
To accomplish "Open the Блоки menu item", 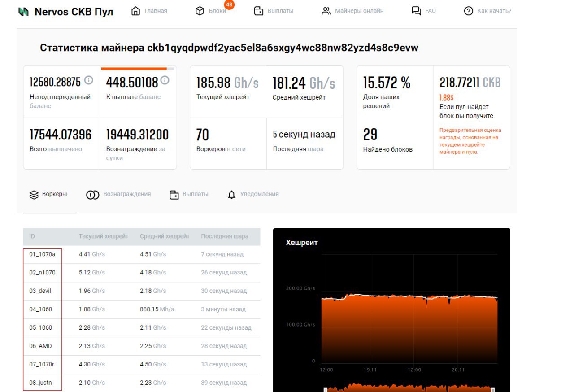I will [217, 11].
